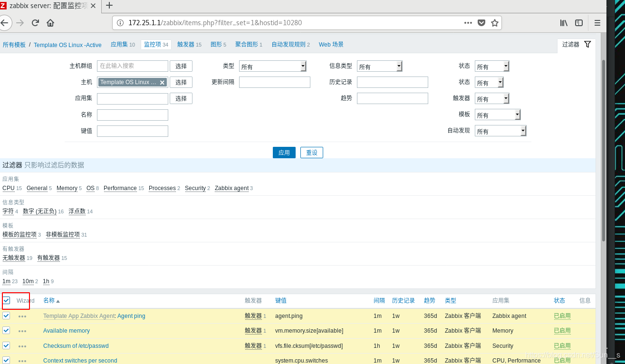Open Web 场景 tab

(x=331, y=44)
